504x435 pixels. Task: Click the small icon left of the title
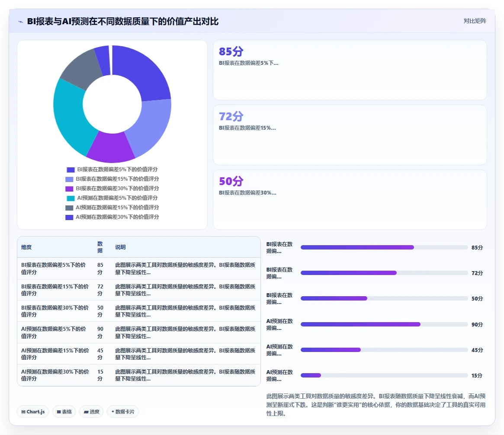21,22
